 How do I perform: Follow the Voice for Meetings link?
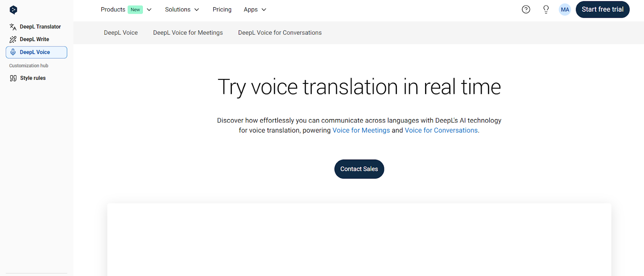[x=361, y=131]
